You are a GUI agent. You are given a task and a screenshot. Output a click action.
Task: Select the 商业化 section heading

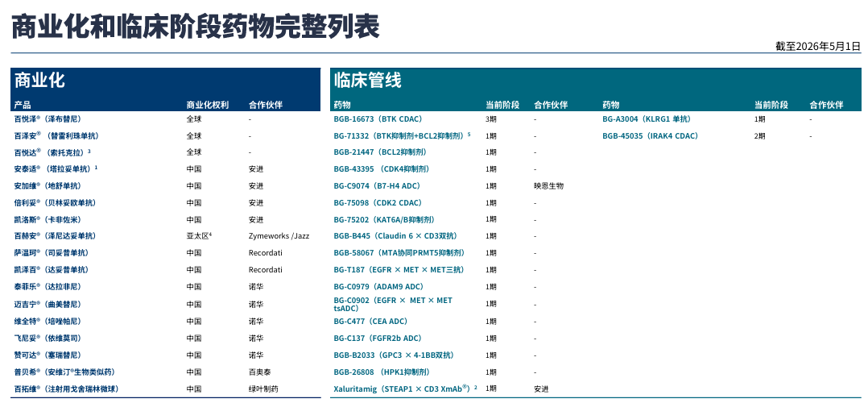(39, 81)
